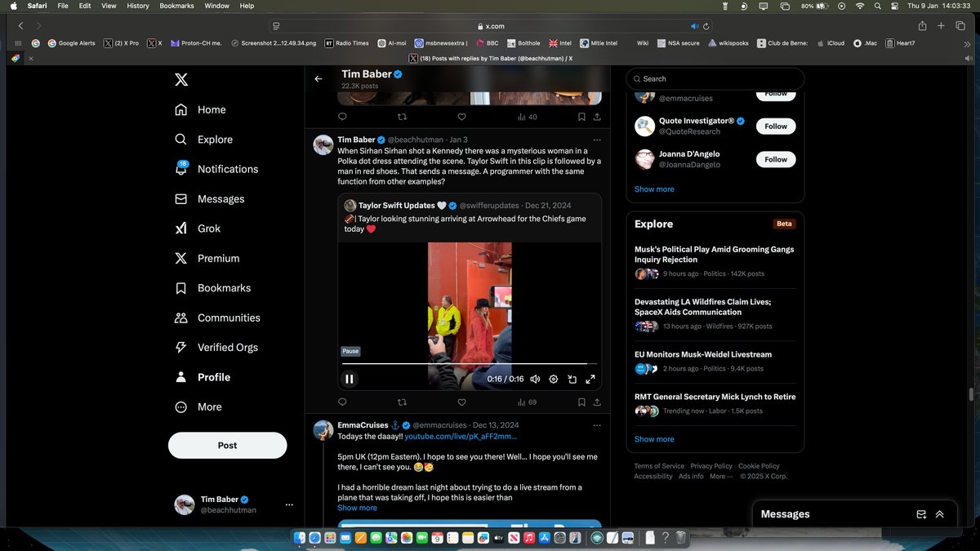
Task: Open Explore in the left sidebar
Action: tap(203, 140)
